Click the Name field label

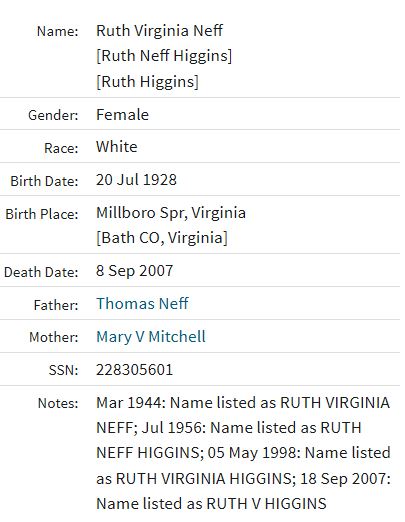(58, 32)
